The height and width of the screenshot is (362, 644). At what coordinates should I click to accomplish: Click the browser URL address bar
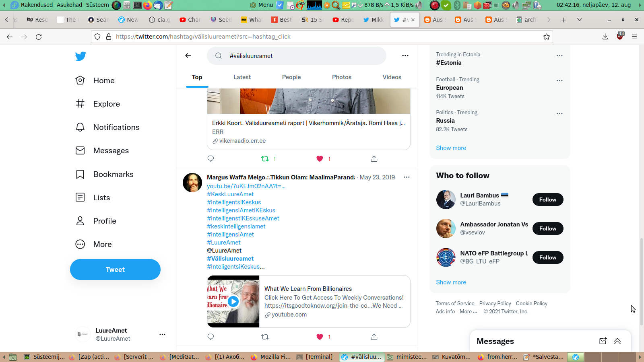322,37
